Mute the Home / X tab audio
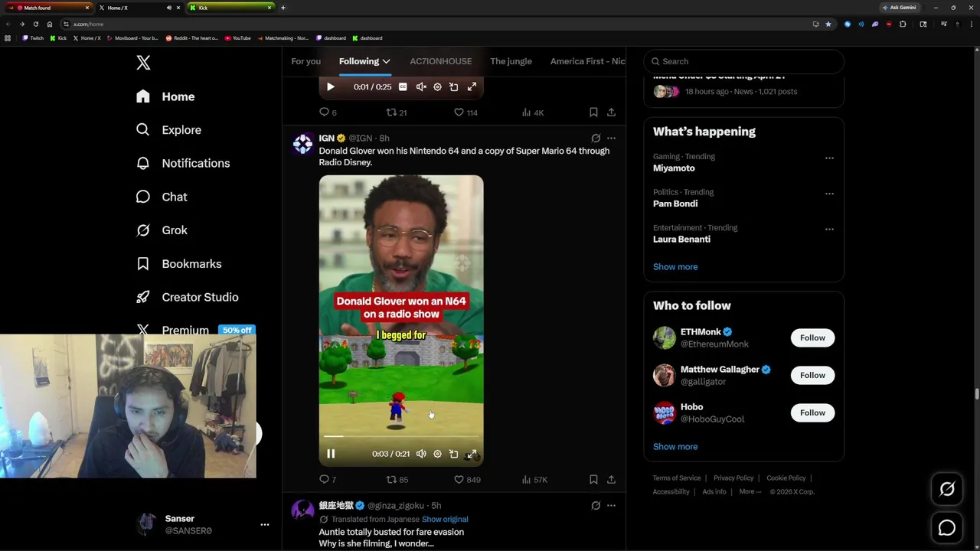 (x=168, y=8)
